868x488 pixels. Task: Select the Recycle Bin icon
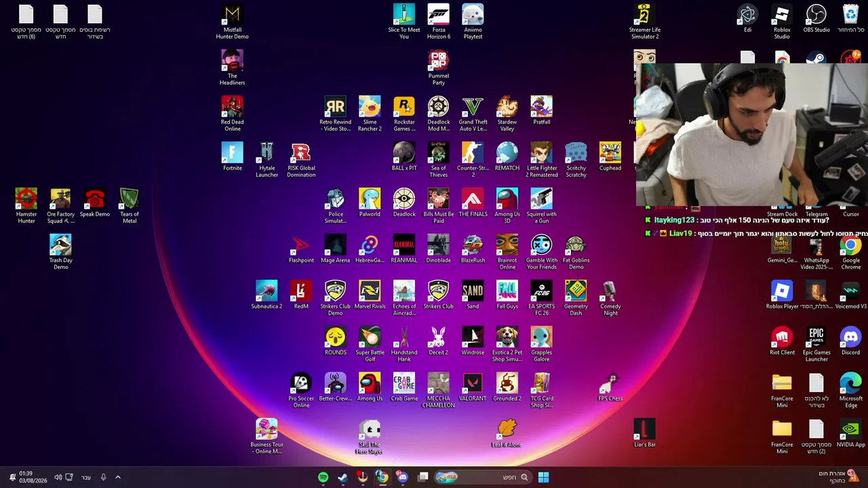click(x=850, y=18)
